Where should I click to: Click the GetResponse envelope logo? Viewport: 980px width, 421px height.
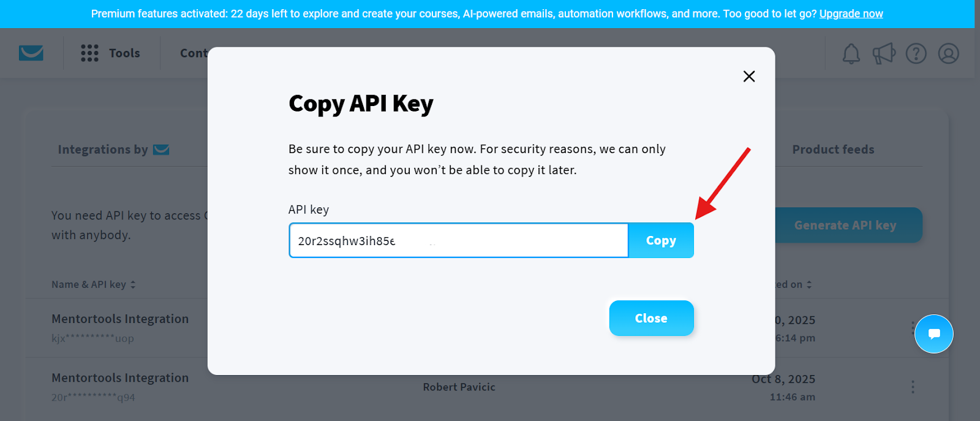(31, 53)
